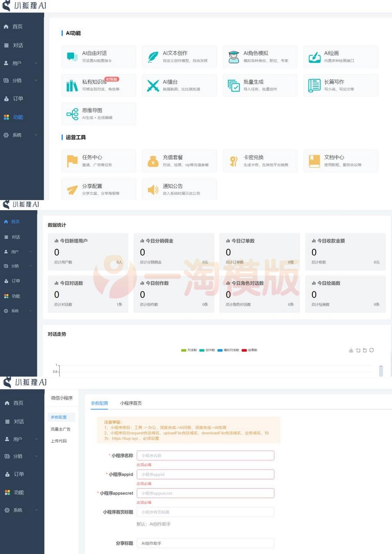The height and width of the screenshot is (554, 392).
Task: Select the AI自由对话 chat icon
Action: tap(72, 55)
